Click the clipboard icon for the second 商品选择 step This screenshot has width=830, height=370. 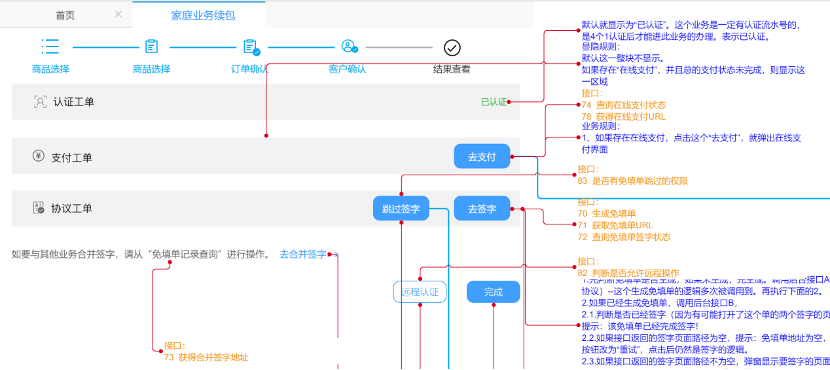151,47
